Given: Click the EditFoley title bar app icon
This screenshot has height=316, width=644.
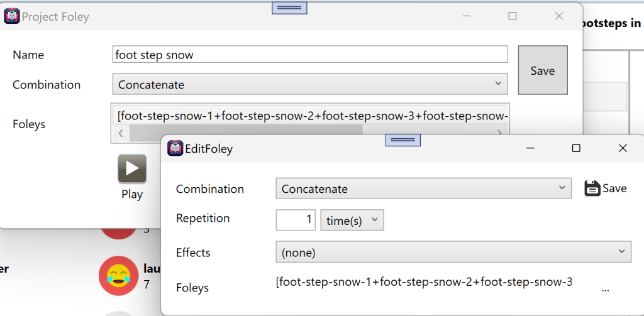Looking at the screenshot, I should pos(175,148).
